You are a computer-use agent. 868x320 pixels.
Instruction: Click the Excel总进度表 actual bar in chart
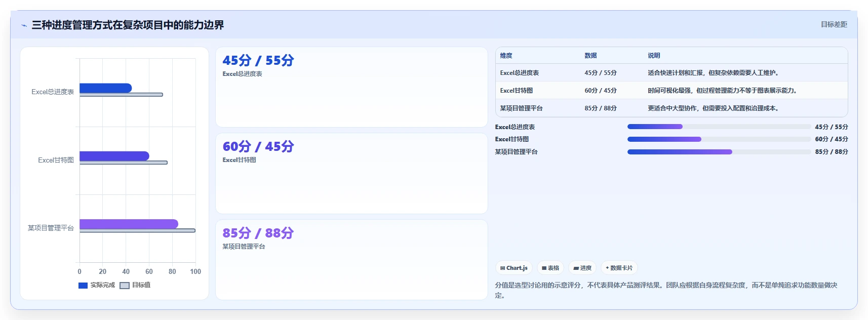point(105,88)
